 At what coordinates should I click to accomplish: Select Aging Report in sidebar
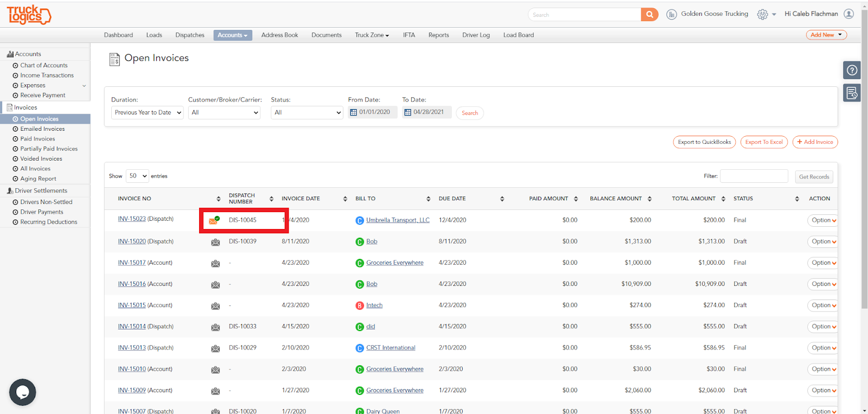point(38,179)
